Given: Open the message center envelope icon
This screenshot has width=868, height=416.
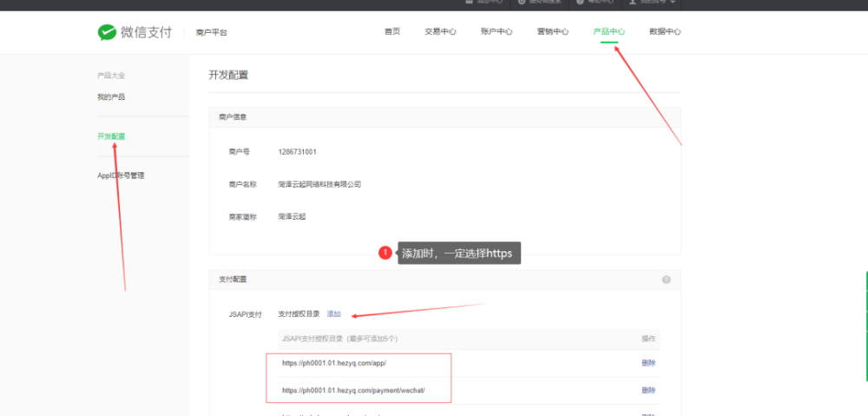Looking at the screenshot, I should tap(470, 2).
